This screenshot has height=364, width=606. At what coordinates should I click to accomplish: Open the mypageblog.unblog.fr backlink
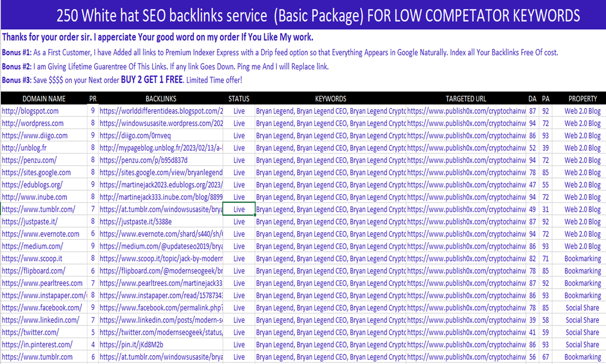(x=161, y=148)
